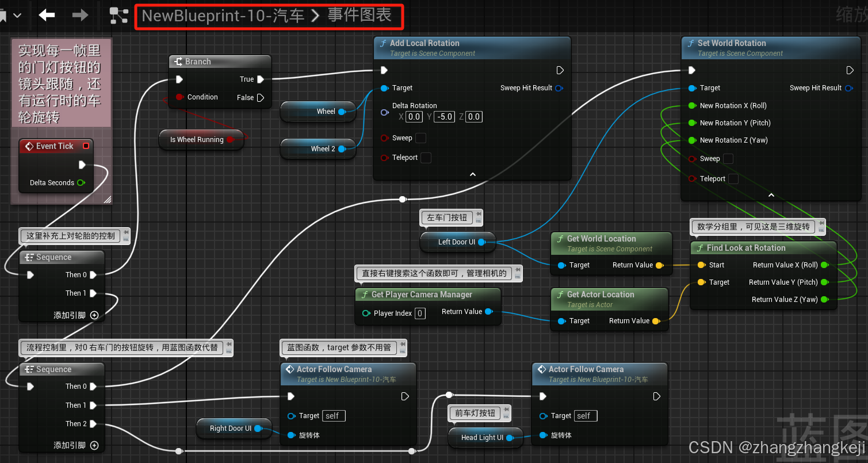Enable Sweep on Add Local Rotation
Screen dimensions: 868x463
point(421,138)
